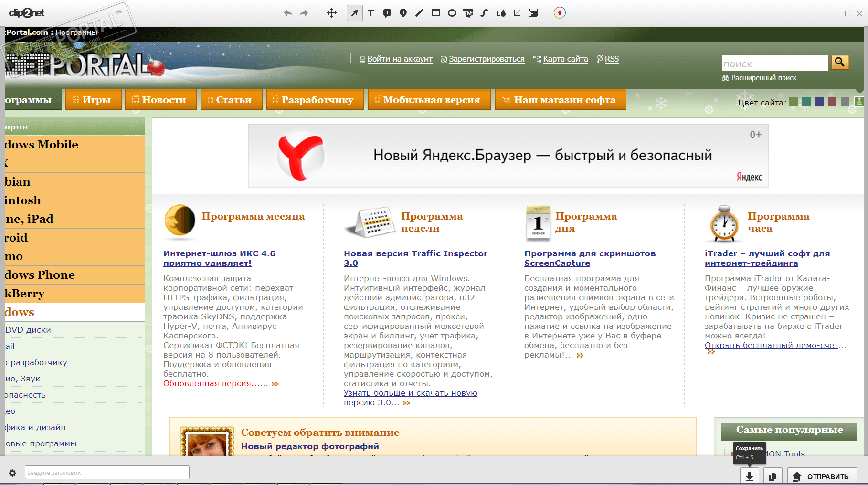Open the Новый редактор фотографий link
Image resolution: width=868 pixels, height=485 pixels.
310,446
